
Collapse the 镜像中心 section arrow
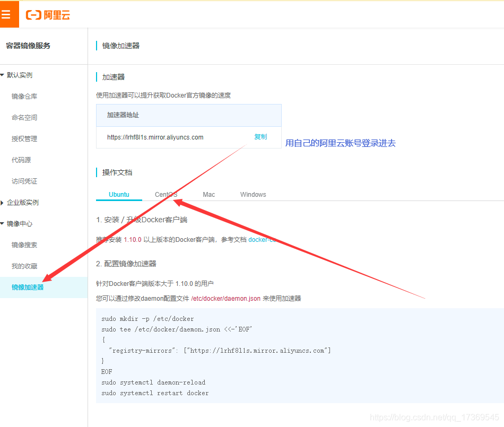tap(2, 223)
